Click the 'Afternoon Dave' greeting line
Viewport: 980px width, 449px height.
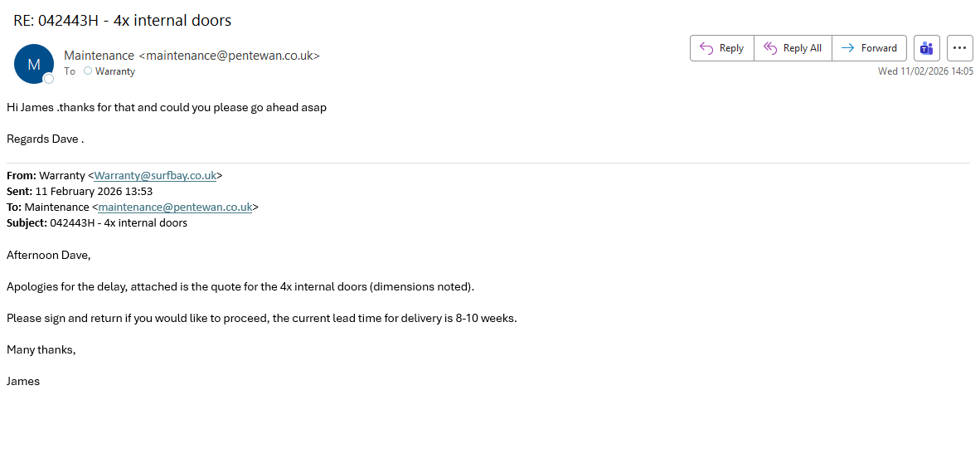(x=48, y=256)
